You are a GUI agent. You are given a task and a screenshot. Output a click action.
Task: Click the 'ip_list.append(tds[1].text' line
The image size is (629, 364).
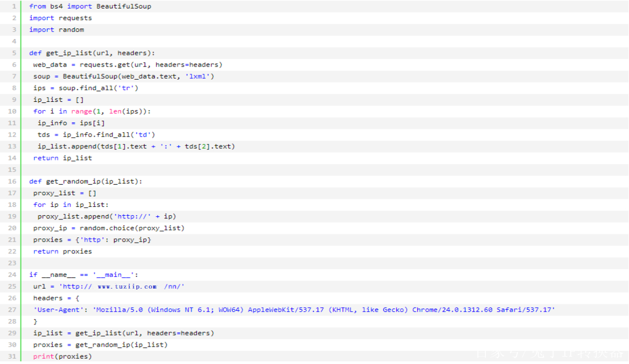[x=136, y=146]
